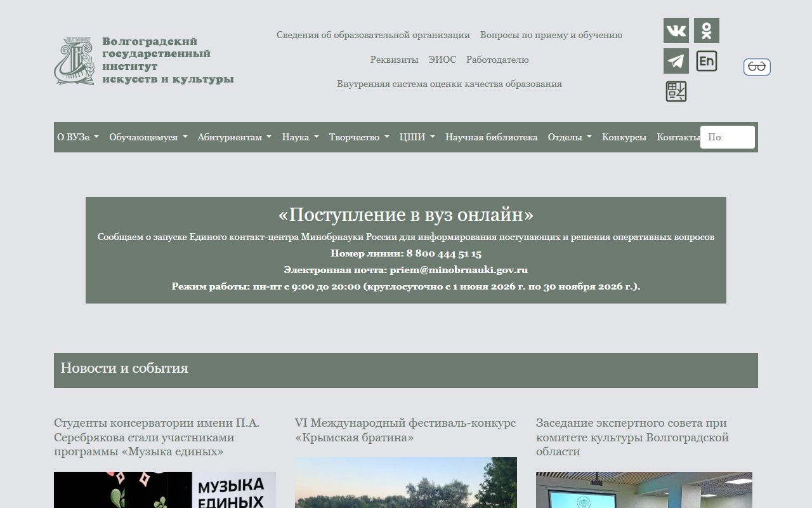Open «Конкурсы» menu item
This screenshot has width=812, height=508.
tap(624, 137)
